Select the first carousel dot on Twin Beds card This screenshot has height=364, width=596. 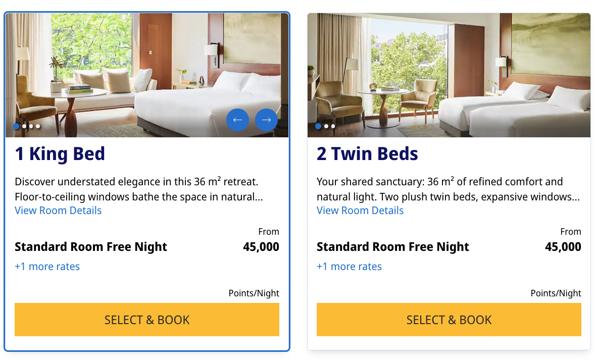pyautogui.click(x=318, y=126)
